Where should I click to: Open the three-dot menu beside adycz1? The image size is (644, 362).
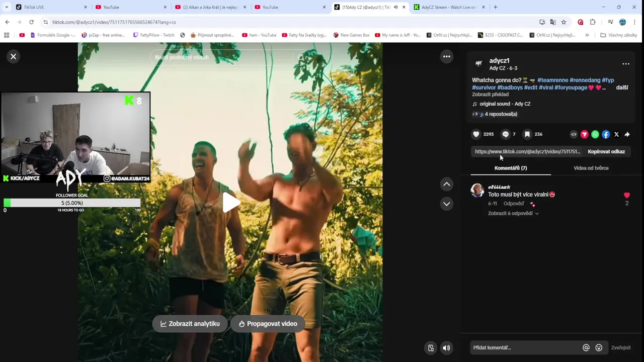626,64
